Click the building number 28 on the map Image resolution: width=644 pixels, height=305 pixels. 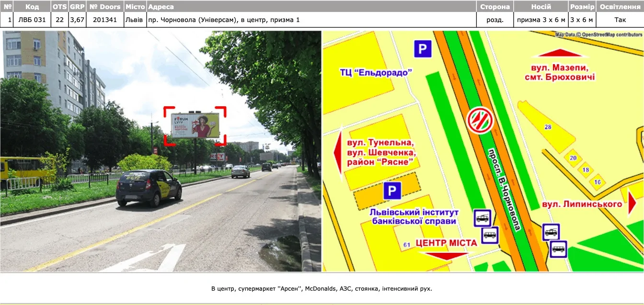click(x=548, y=127)
